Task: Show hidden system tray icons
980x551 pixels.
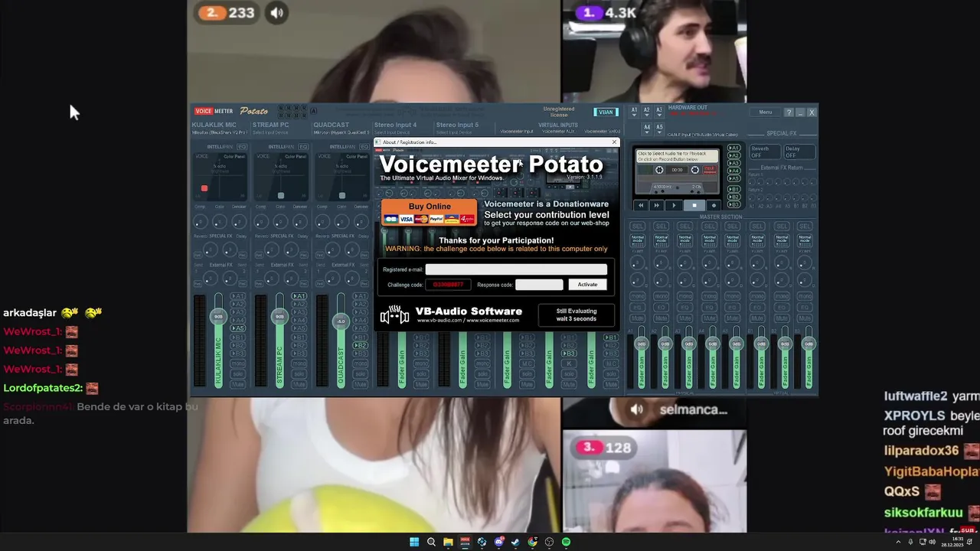Action: pos(898,542)
